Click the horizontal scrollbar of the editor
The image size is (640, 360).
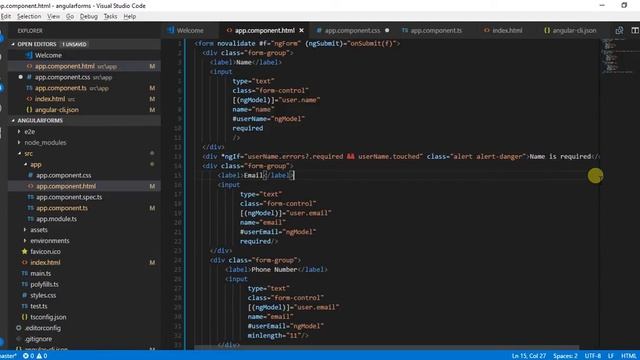(386, 348)
